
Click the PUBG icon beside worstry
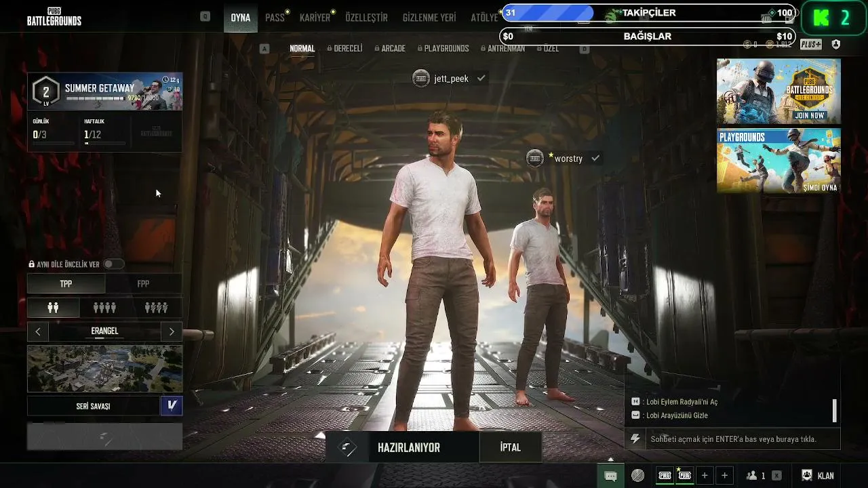[x=535, y=159]
